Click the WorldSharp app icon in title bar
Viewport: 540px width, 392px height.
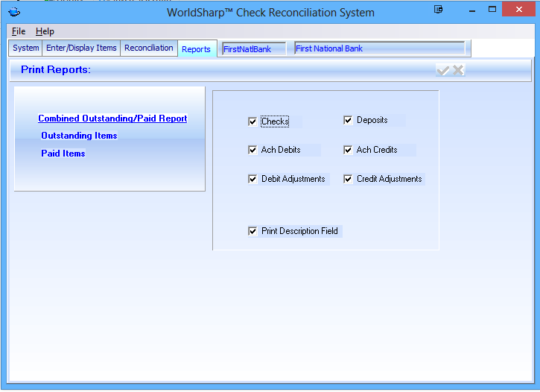[13, 12]
